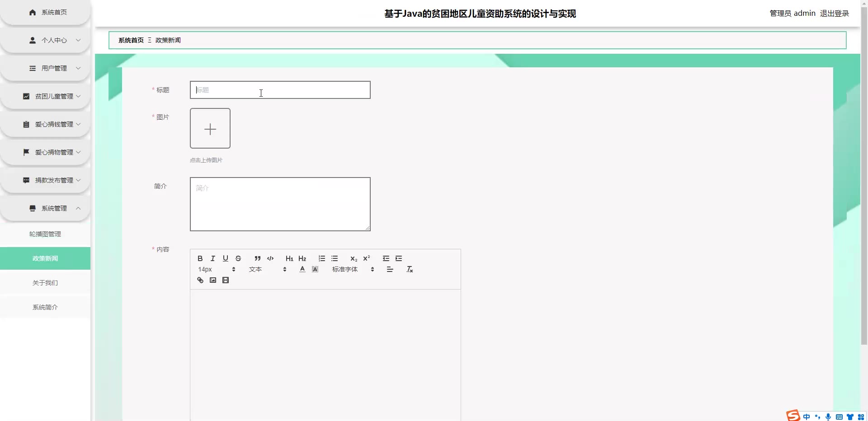Click the 系统首页 breadcrumb link

click(131, 40)
